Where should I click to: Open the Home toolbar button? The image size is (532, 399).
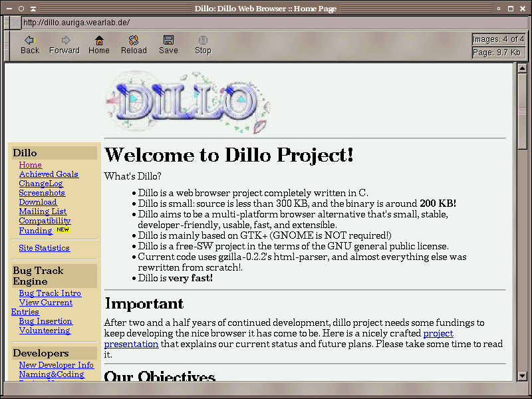[98, 45]
